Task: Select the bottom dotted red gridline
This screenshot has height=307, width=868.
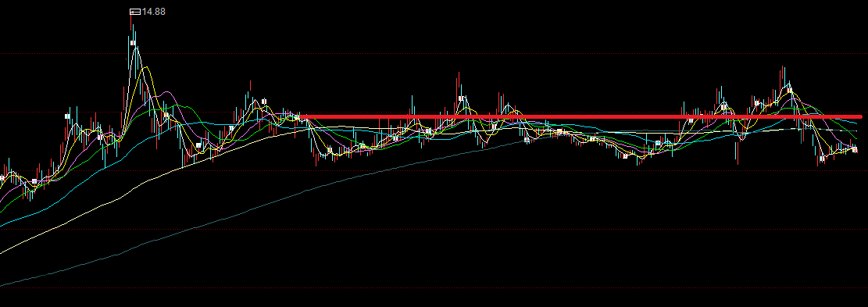Action: point(434,287)
